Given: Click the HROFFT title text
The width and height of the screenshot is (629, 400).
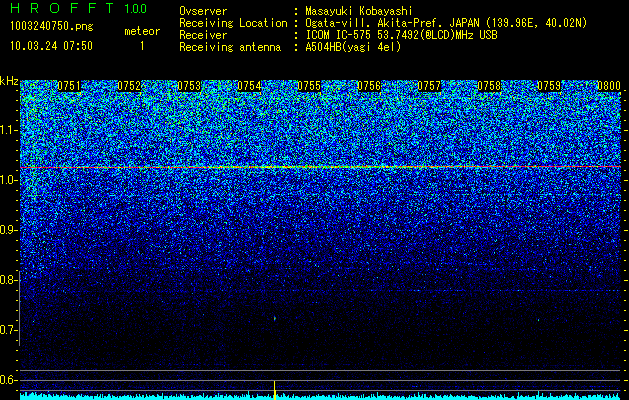Looking at the screenshot, I should [61, 8].
